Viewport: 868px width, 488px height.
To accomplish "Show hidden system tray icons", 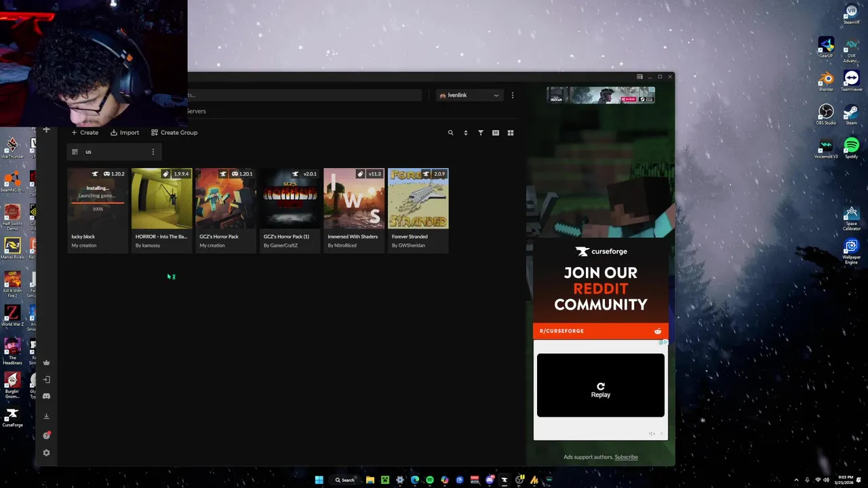I will [797, 480].
